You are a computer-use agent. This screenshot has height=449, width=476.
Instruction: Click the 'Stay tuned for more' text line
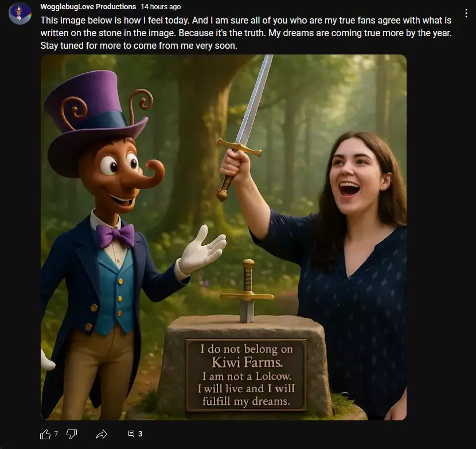point(139,45)
